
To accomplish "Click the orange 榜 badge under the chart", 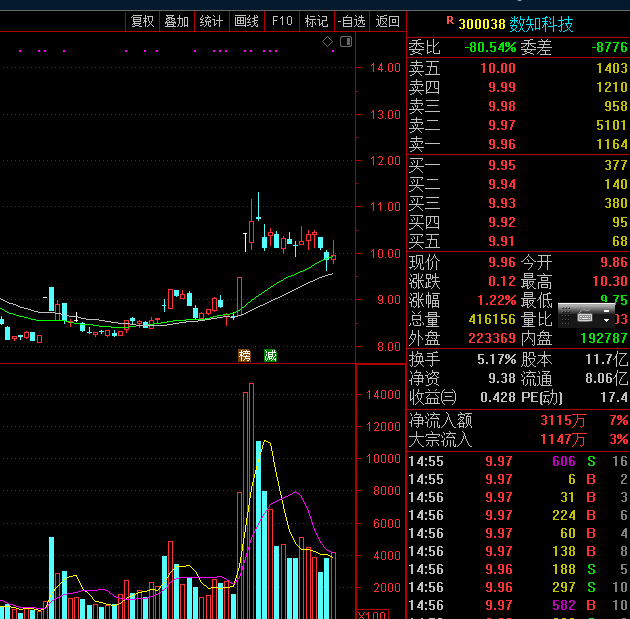I will [243, 355].
